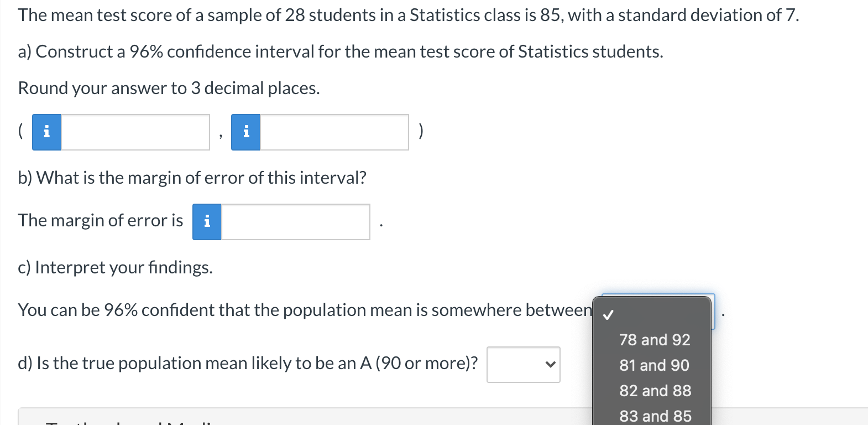The width and height of the screenshot is (868, 425).
Task: Select the checkmarked blank dropdown option
Action: pos(651,315)
